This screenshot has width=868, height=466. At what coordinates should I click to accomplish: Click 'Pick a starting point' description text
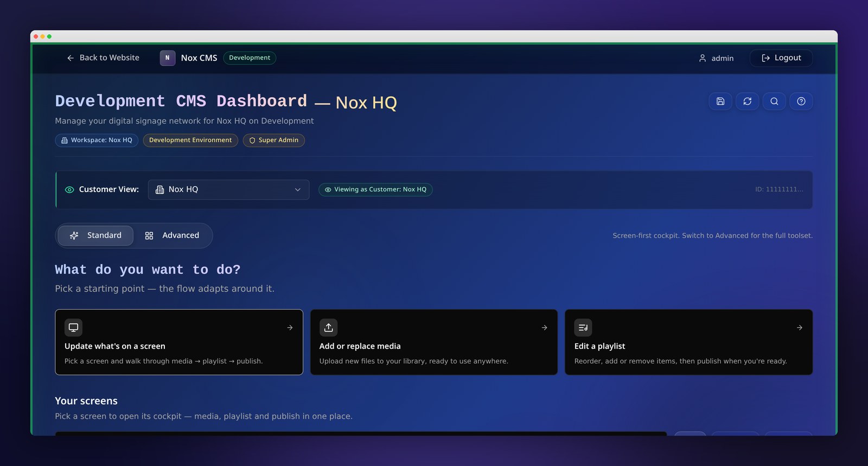pos(165,289)
